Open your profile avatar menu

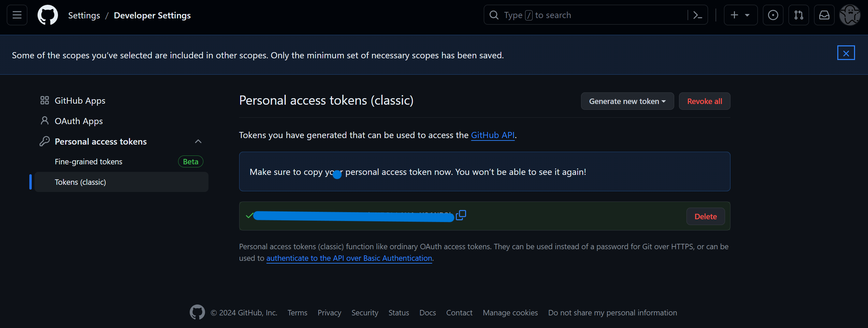click(850, 15)
